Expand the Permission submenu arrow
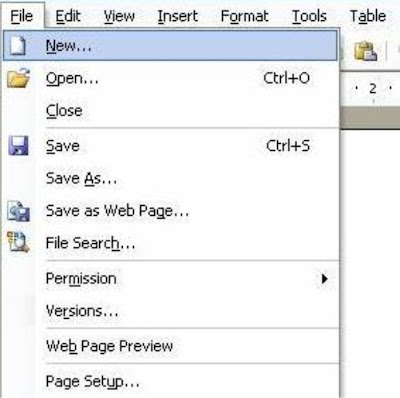Image resolution: width=400 pixels, height=398 pixels. (324, 279)
